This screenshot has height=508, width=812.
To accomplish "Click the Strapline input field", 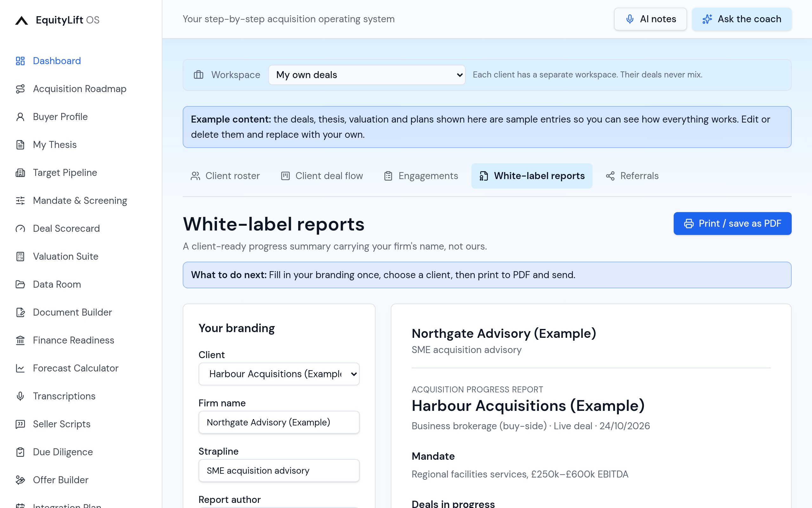I will tap(279, 470).
